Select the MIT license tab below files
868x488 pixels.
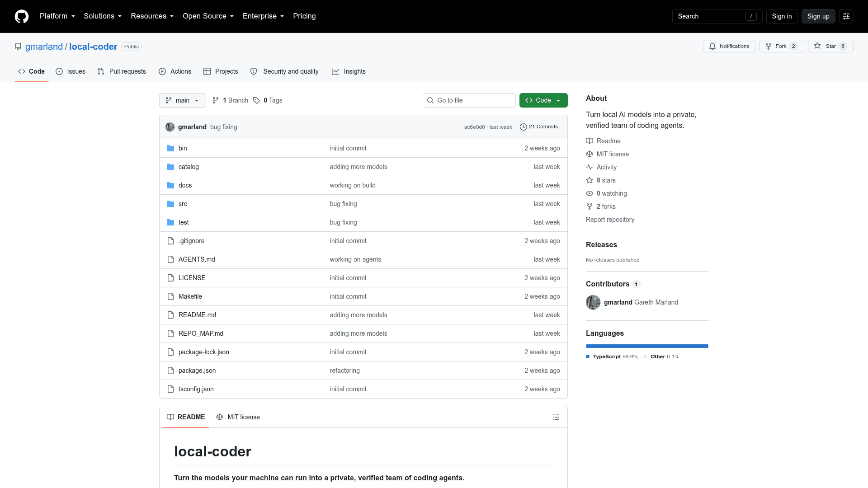click(x=238, y=417)
